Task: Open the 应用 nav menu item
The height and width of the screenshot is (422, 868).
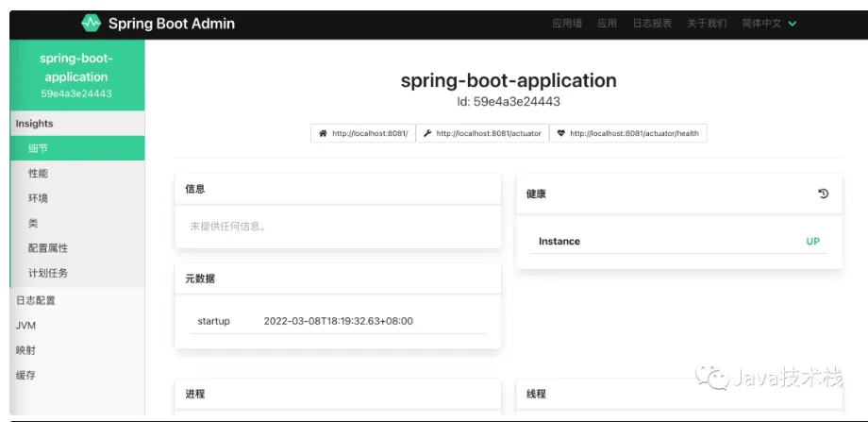Action: (x=607, y=24)
